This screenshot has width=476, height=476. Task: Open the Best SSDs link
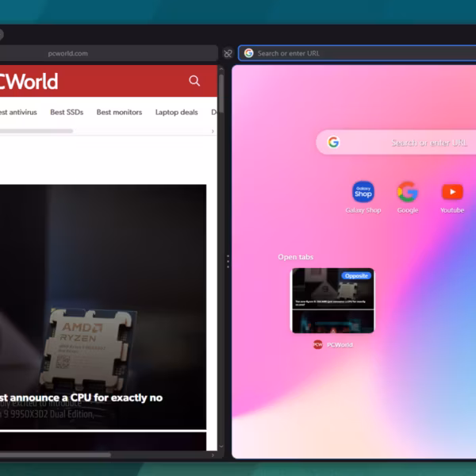pyautogui.click(x=67, y=113)
